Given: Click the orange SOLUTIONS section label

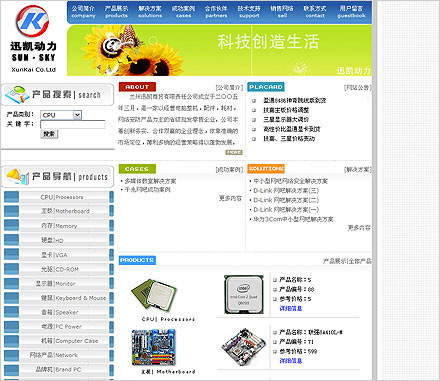Looking at the screenshot, I should pyautogui.click(x=266, y=169).
